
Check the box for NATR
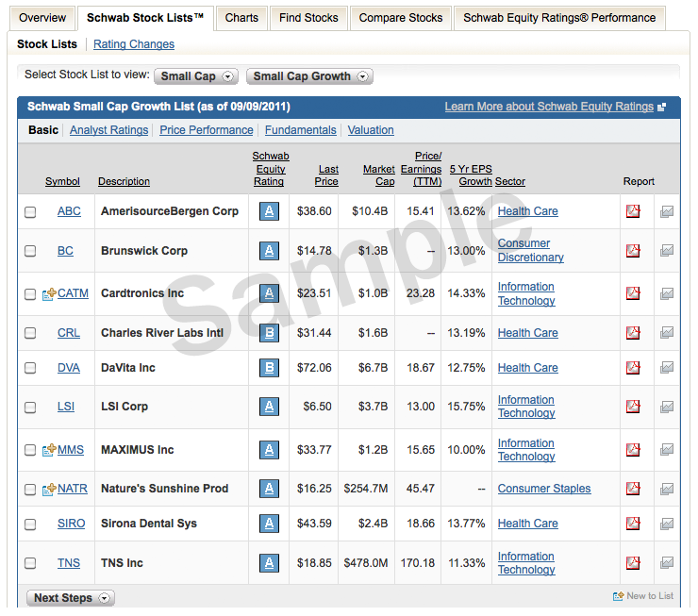(30, 490)
